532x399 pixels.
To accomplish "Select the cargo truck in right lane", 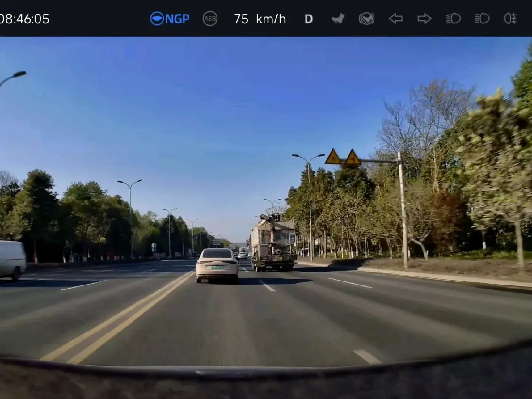I will (273, 244).
